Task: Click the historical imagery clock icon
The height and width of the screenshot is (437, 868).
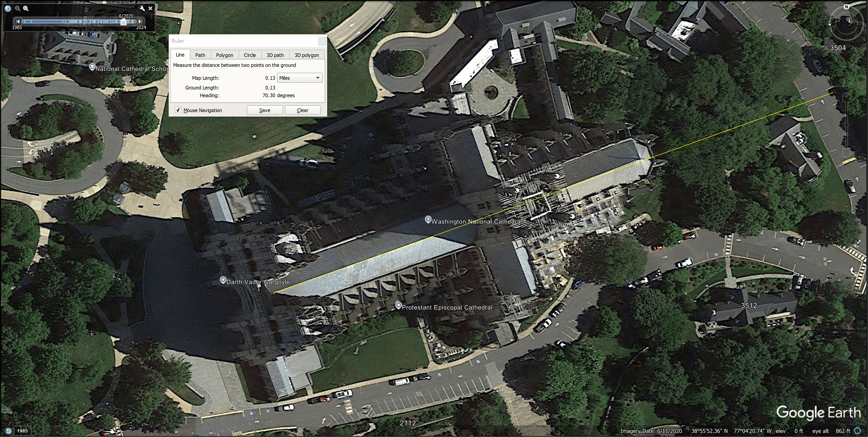Action: (8, 8)
